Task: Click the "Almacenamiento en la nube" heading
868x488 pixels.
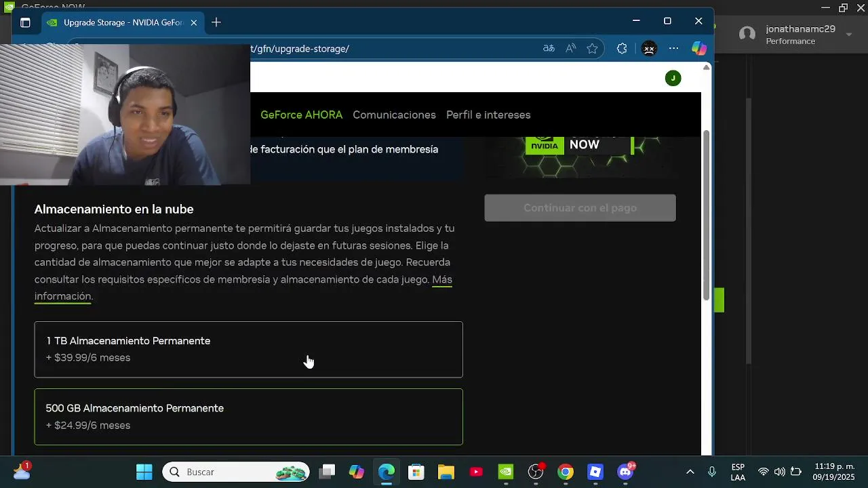Action: pos(114,209)
